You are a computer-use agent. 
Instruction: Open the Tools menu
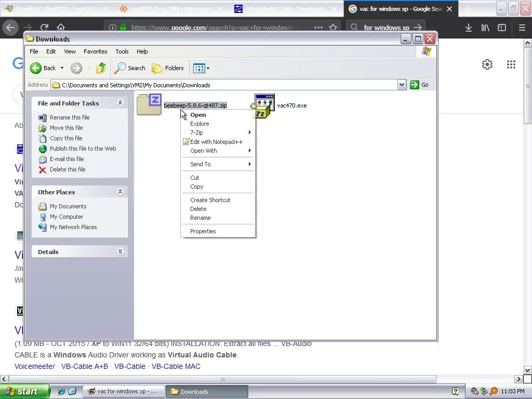(122, 51)
